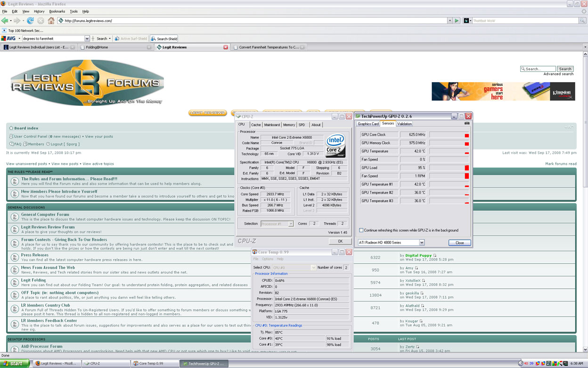Open the Board index breadcrumb

(24, 128)
